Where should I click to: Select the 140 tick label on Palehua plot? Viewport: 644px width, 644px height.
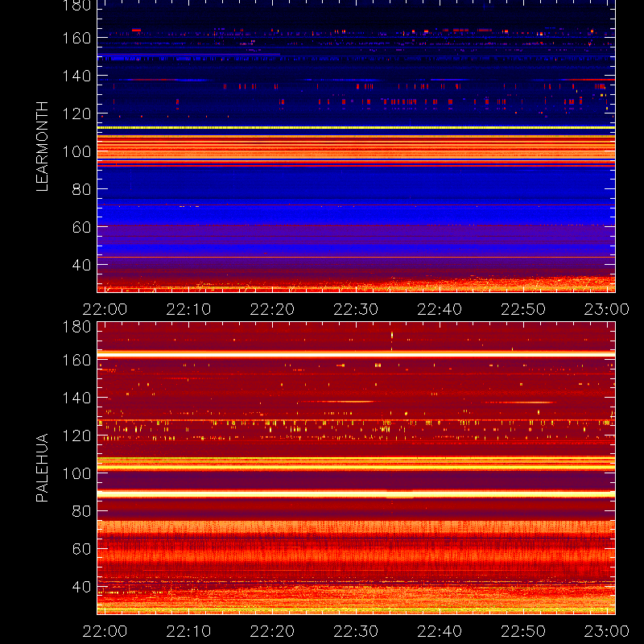[x=76, y=398]
